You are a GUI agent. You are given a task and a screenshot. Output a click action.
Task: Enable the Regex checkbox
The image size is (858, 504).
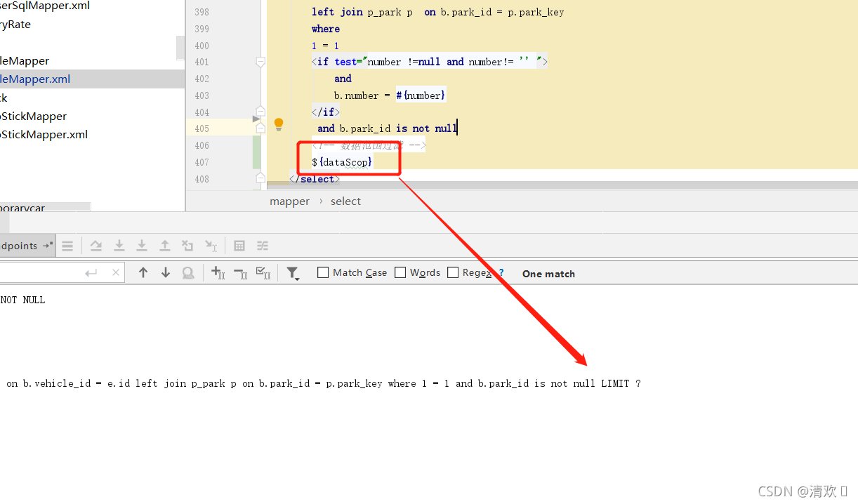pyautogui.click(x=453, y=272)
